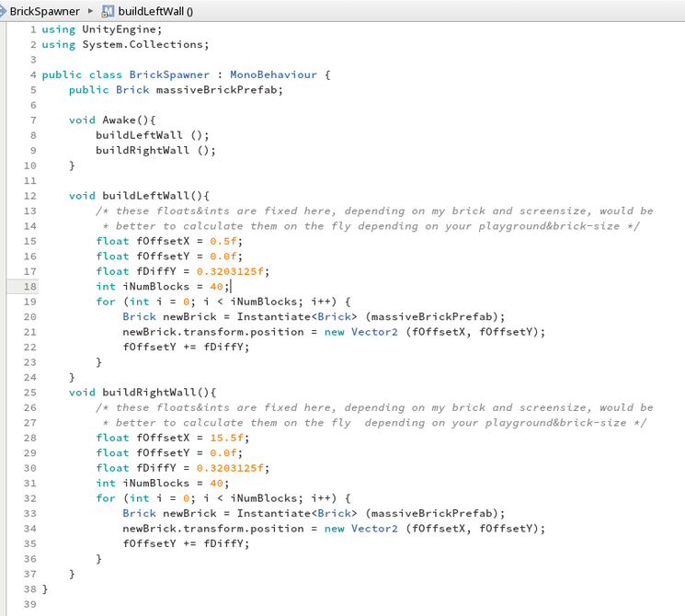
Task: Click 'public class BrickSpawner' on line 4
Action: point(126,74)
